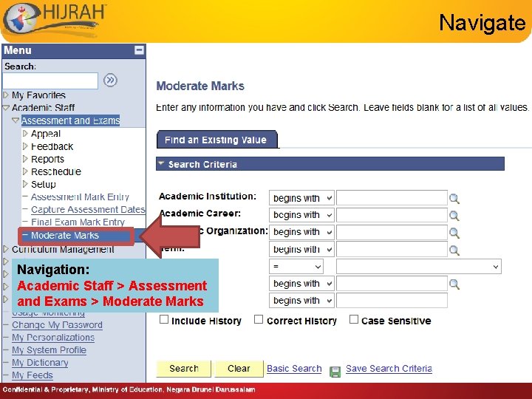Expand the Setup folder
Viewport: 532px width, 399px height.
coord(25,184)
